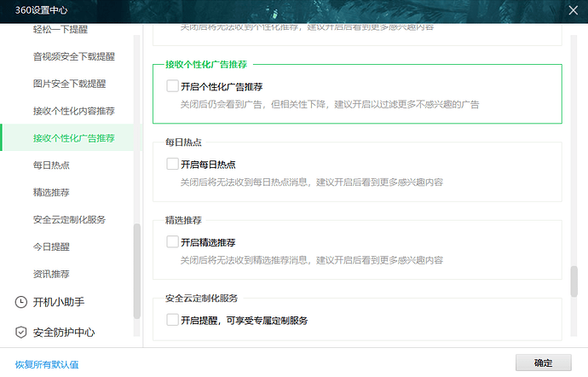Click the 确定 button
Viewport: 588px width, 377px height.
click(x=543, y=362)
